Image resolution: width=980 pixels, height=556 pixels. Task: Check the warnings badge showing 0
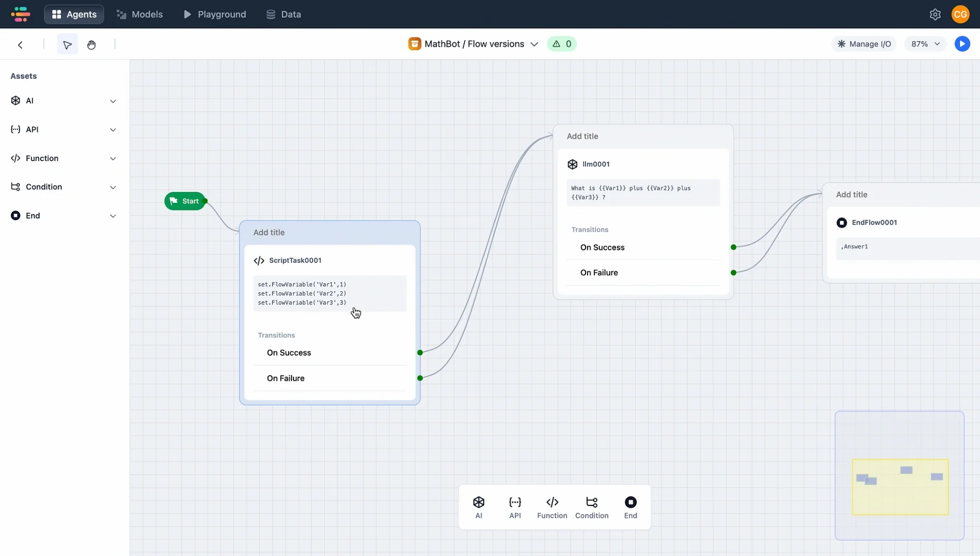tap(561, 44)
